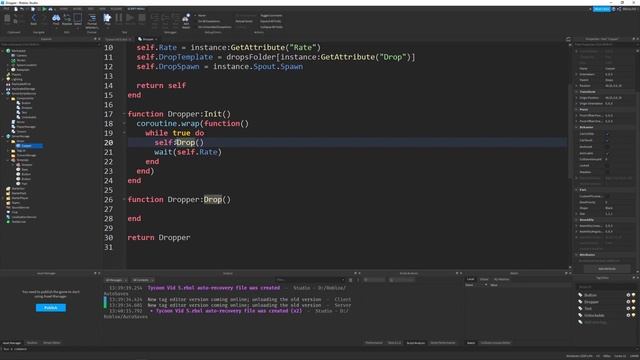This screenshot has width=640, height=360.
Task: Click Expand All Folds action
Action: coord(271,21)
